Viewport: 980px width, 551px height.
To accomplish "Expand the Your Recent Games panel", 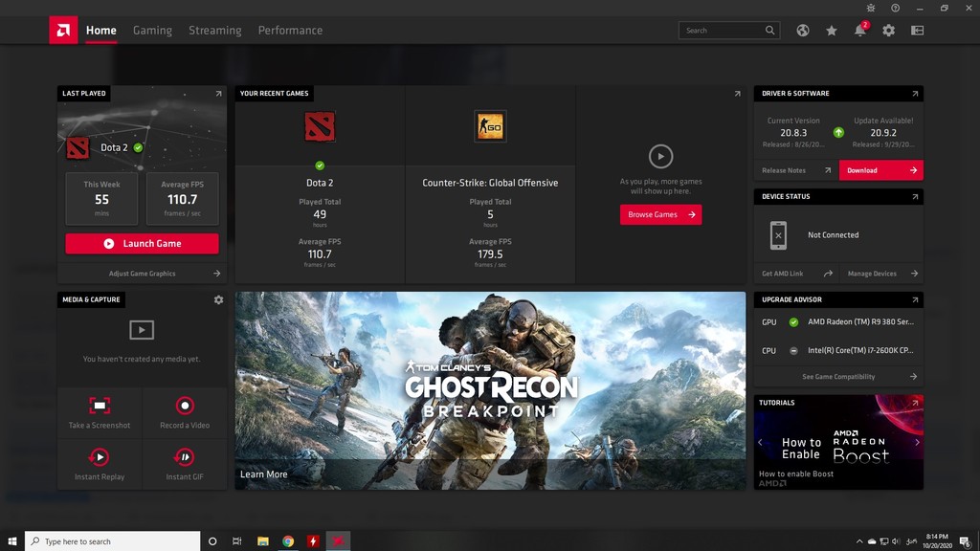I will 738,94.
